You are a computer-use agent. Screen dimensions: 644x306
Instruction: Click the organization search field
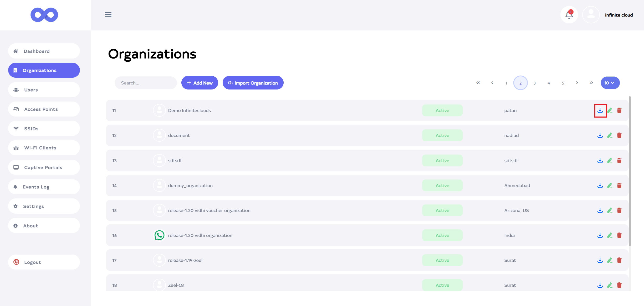point(145,83)
